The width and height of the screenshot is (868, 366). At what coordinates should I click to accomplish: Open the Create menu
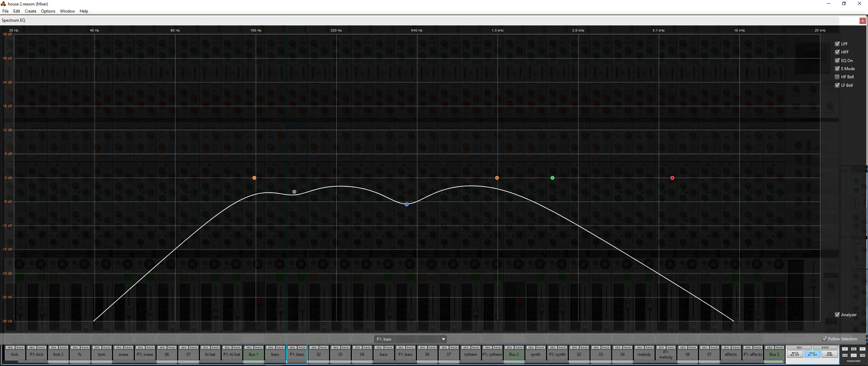pos(31,11)
